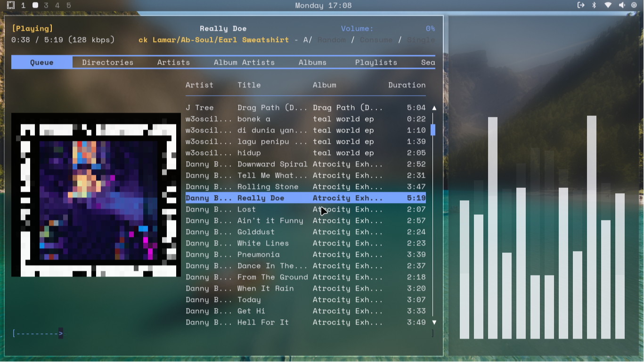
Task: Click the pixelated album art thumbnail
Action: [x=96, y=195]
